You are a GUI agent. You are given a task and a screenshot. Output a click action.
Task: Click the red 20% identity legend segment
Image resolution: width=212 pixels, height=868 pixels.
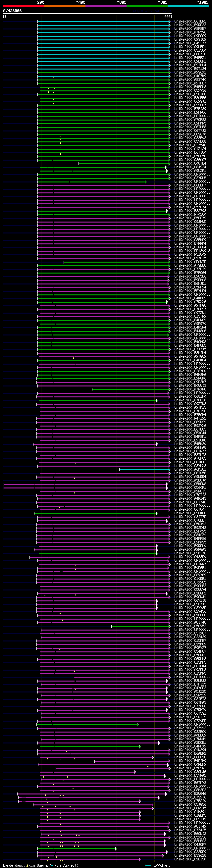pyautogui.click(x=24, y=6)
